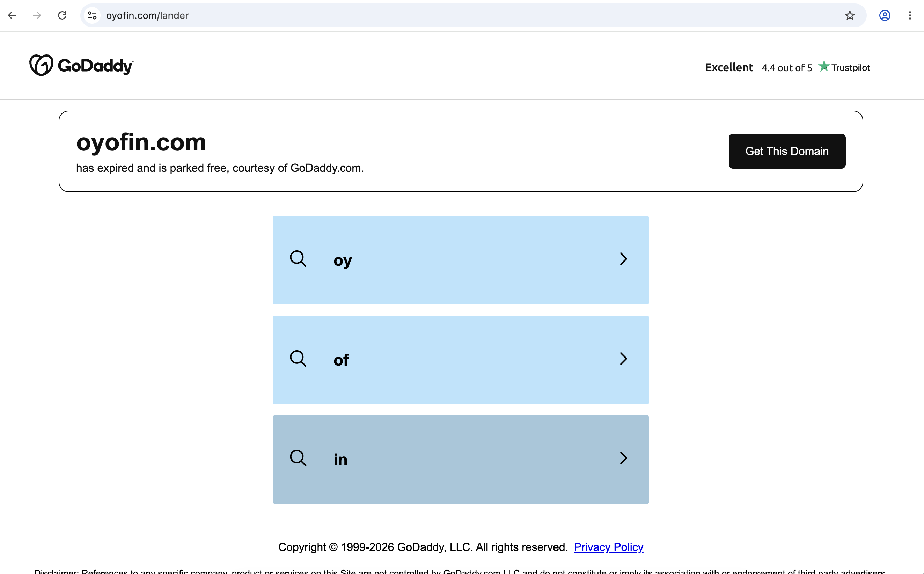Click the chevron arrow in 'oy' row

point(623,259)
